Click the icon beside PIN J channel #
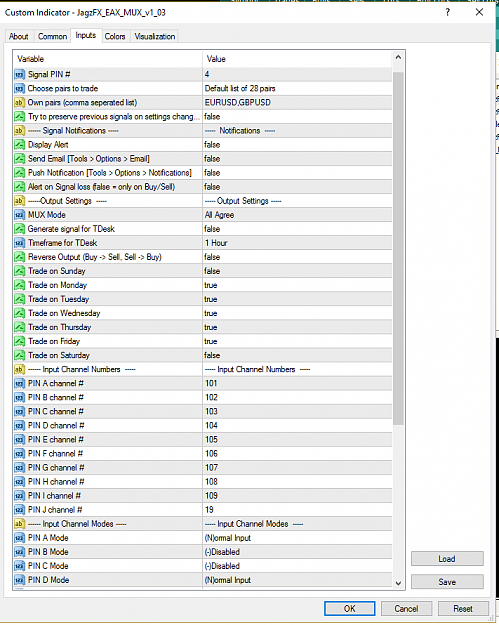Viewport: 499px width, 625px height. point(20,510)
